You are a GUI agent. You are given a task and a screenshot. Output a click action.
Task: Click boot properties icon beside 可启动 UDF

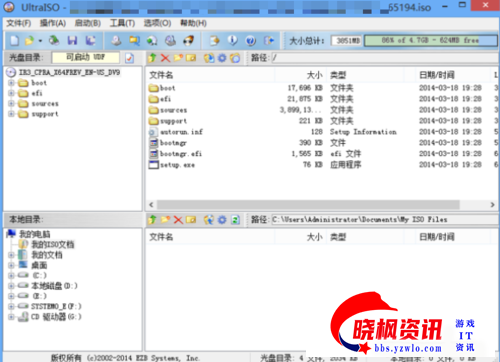point(129,58)
